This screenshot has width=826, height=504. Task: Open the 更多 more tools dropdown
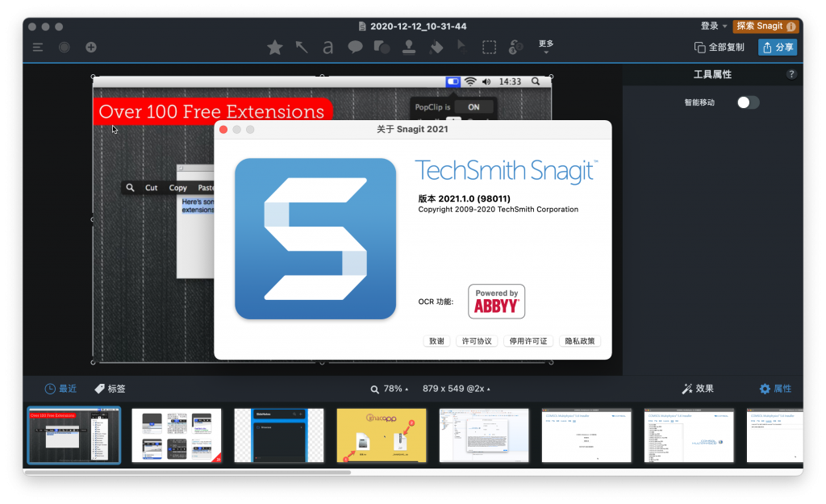tap(546, 46)
